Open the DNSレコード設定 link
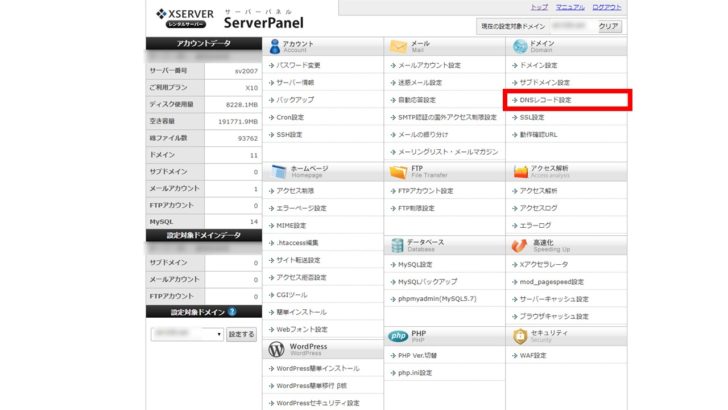The width and height of the screenshot is (728, 410). pyautogui.click(x=546, y=100)
